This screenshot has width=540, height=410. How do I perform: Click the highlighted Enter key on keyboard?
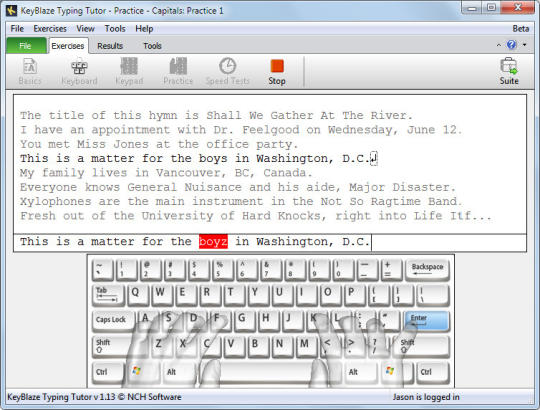coord(426,322)
